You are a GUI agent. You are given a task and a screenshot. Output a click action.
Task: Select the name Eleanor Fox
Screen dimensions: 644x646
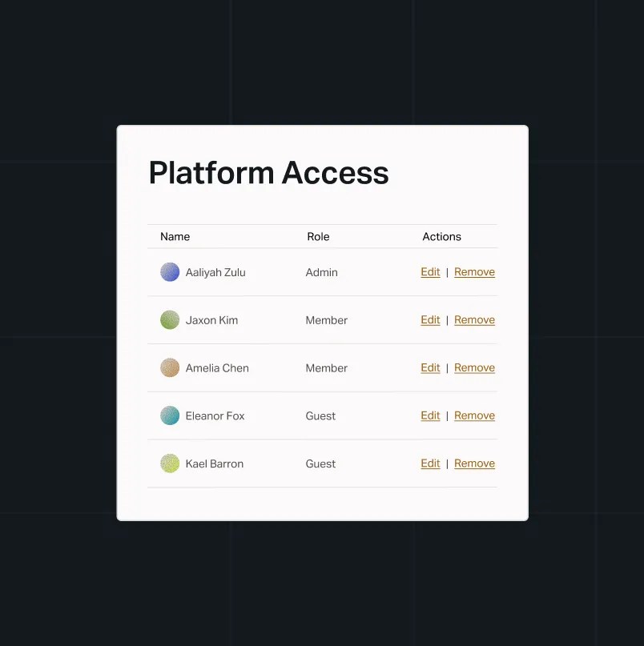[215, 415]
